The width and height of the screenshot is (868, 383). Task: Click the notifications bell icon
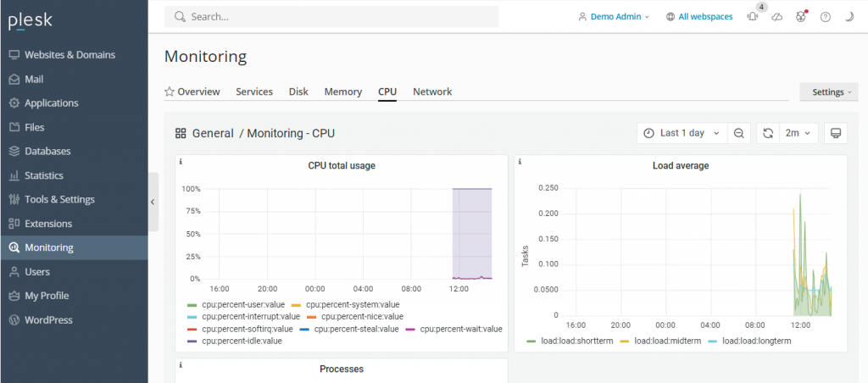pyautogui.click(x=753, y=17)
